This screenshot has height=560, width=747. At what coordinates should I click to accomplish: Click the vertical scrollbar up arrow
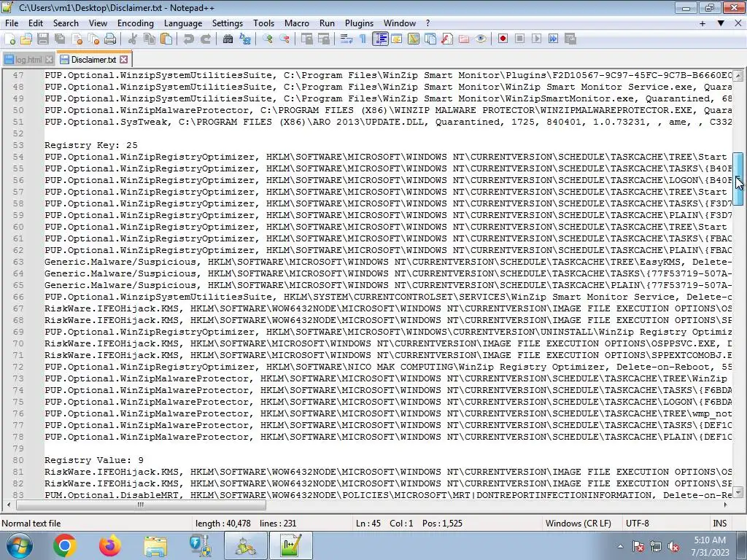738,76
